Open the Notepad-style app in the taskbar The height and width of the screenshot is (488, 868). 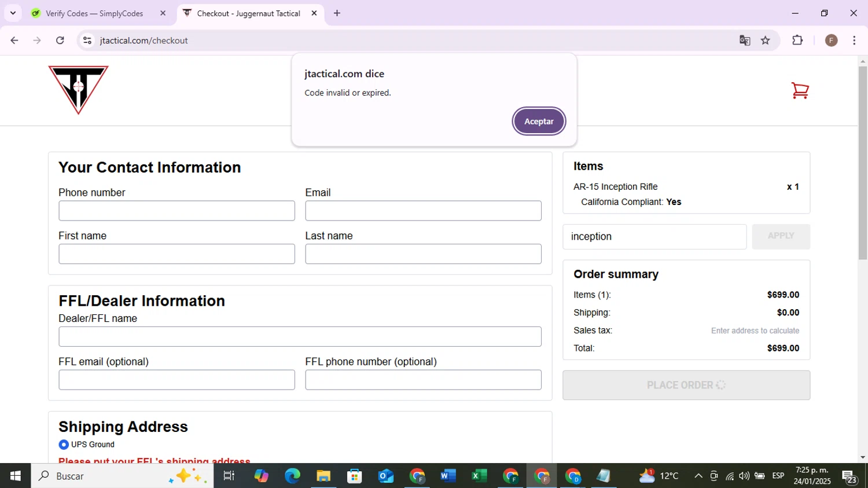point(604,476)
